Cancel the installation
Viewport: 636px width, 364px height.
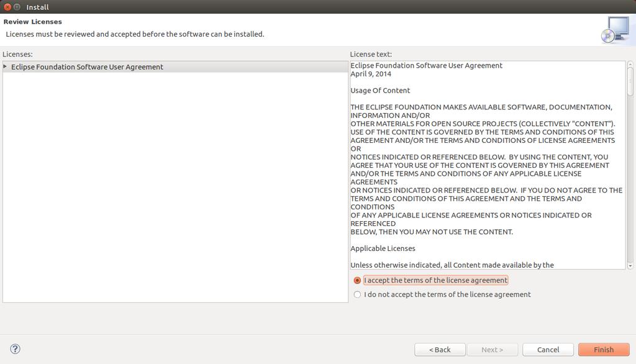[548, 349]
